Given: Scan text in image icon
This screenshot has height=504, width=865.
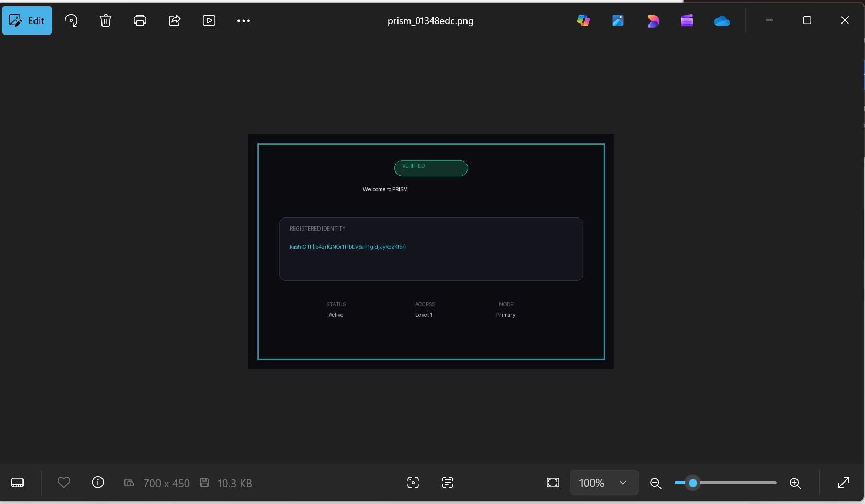Looking at the screenshot, I should 448,483.
